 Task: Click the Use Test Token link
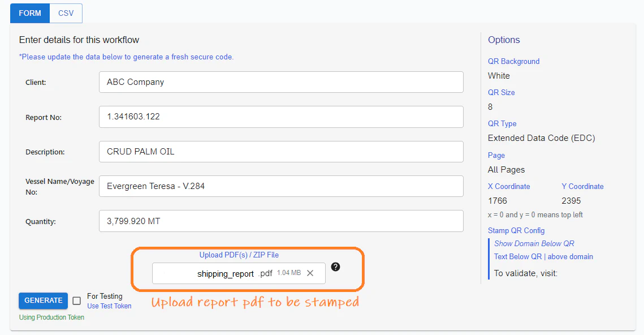[109, 306]
